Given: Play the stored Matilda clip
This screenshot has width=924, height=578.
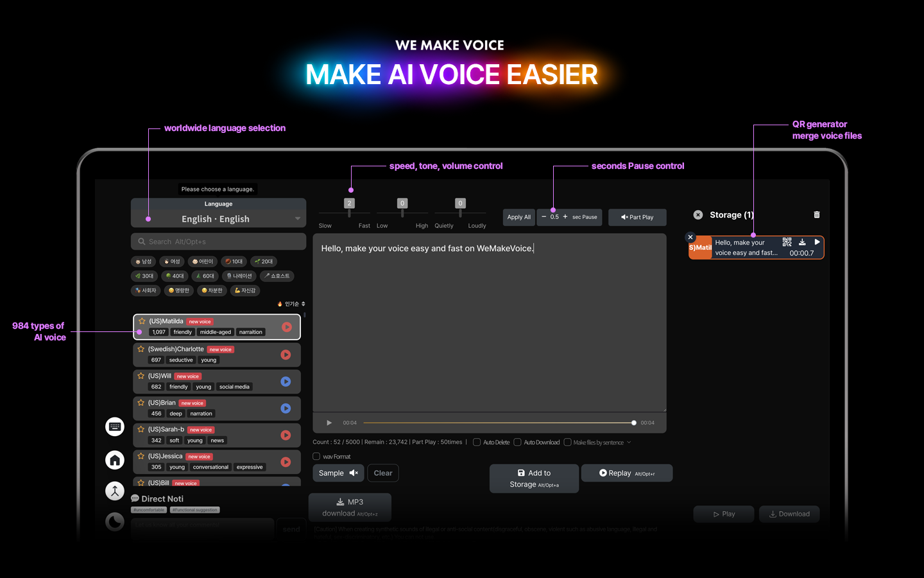Looking at the screenshot, I should point(817,242).
